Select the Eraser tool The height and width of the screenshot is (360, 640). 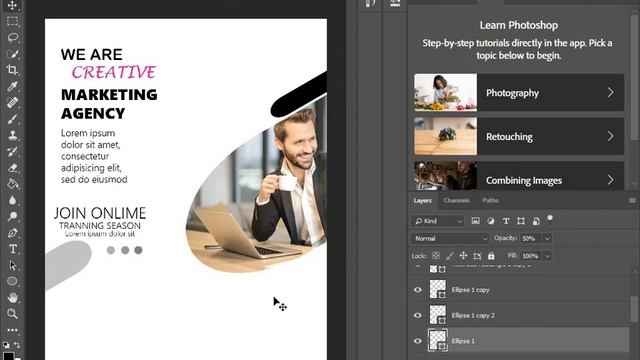tap(12, 167)
